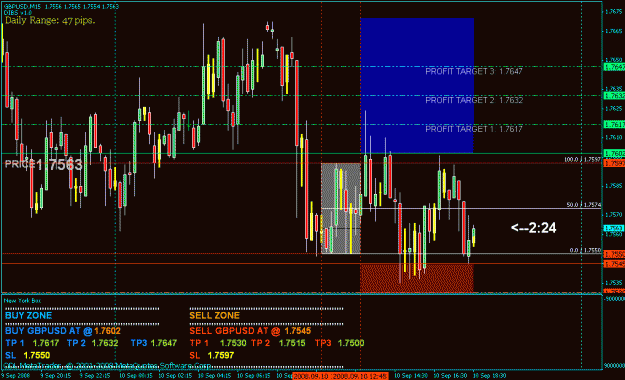Click the 'BUY ZONE' heading
The image size is (625, 380).
click(x=28, y=315)
